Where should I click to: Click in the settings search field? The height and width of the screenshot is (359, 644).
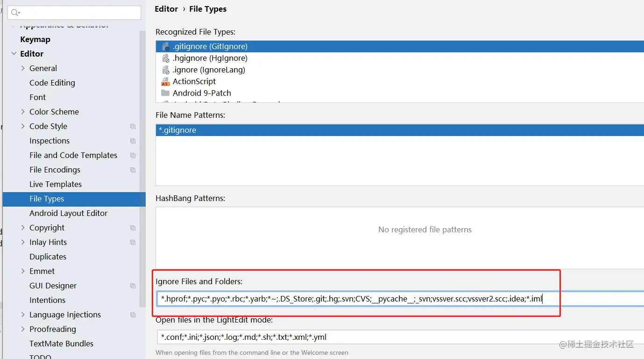74,13
